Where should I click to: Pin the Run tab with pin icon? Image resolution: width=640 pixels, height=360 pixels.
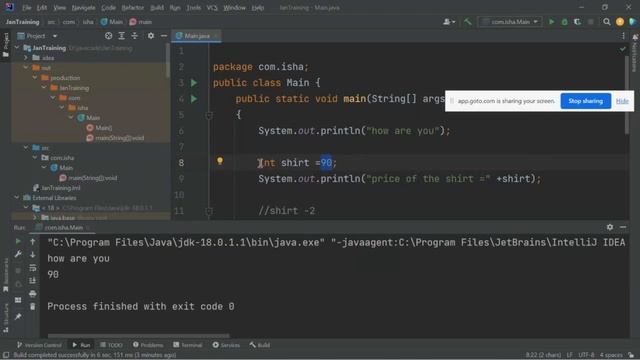(x=18, y=316)
